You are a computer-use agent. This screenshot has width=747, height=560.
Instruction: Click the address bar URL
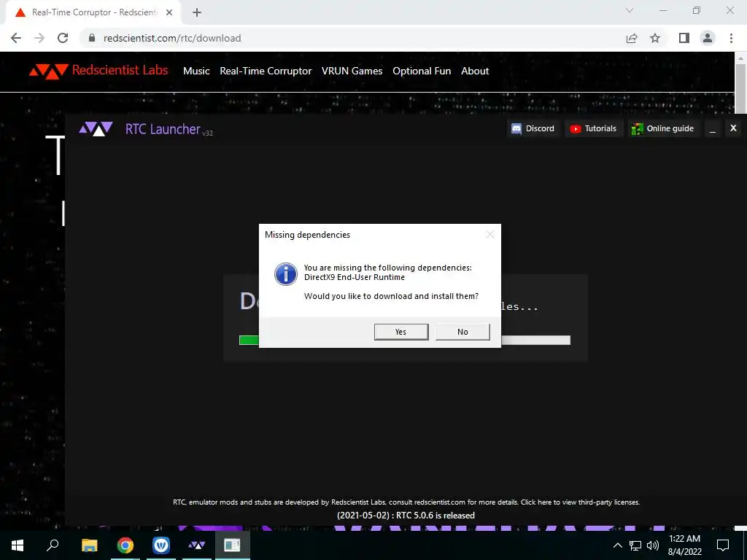(172, 38)
